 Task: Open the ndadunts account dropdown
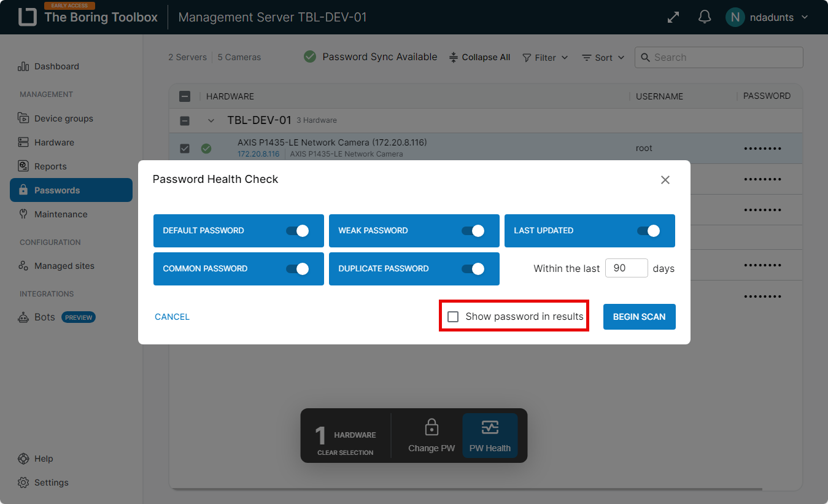(x=767, y=17)
